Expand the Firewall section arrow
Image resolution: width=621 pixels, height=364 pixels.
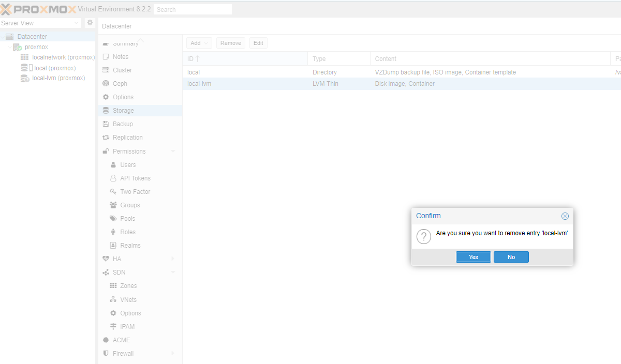point(173,354)
